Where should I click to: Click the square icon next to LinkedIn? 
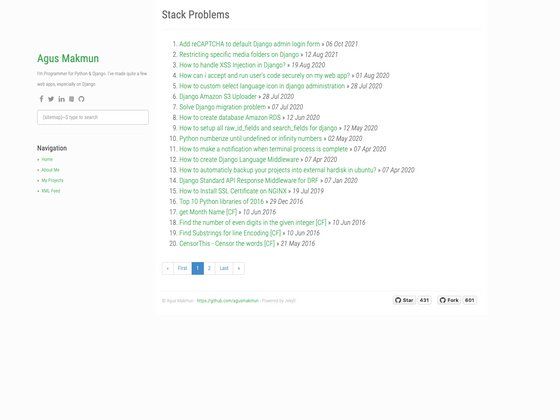click(x=71, y=99)
